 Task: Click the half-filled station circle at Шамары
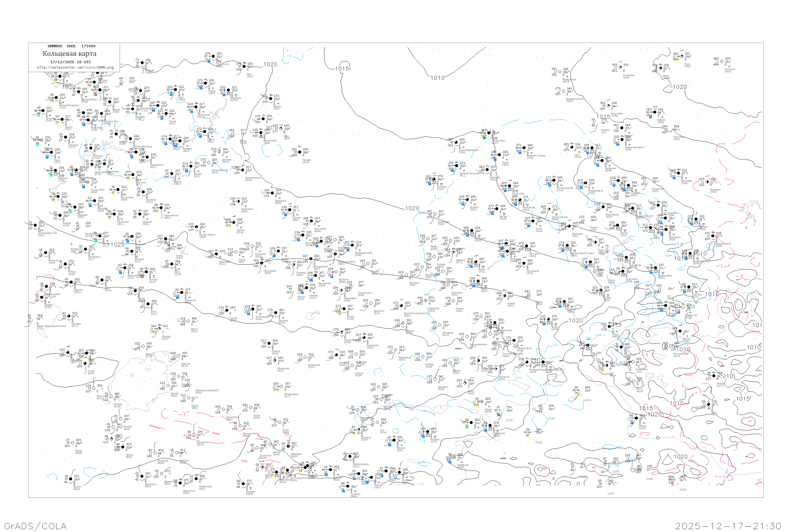pyautogui.click(x=219, y=152)
